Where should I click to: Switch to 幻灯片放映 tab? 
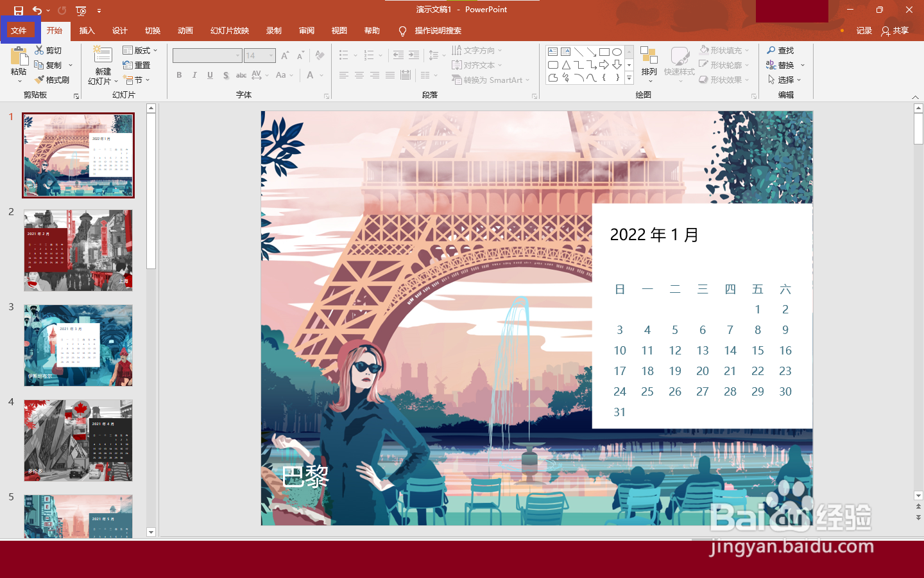tap(230, 31)
